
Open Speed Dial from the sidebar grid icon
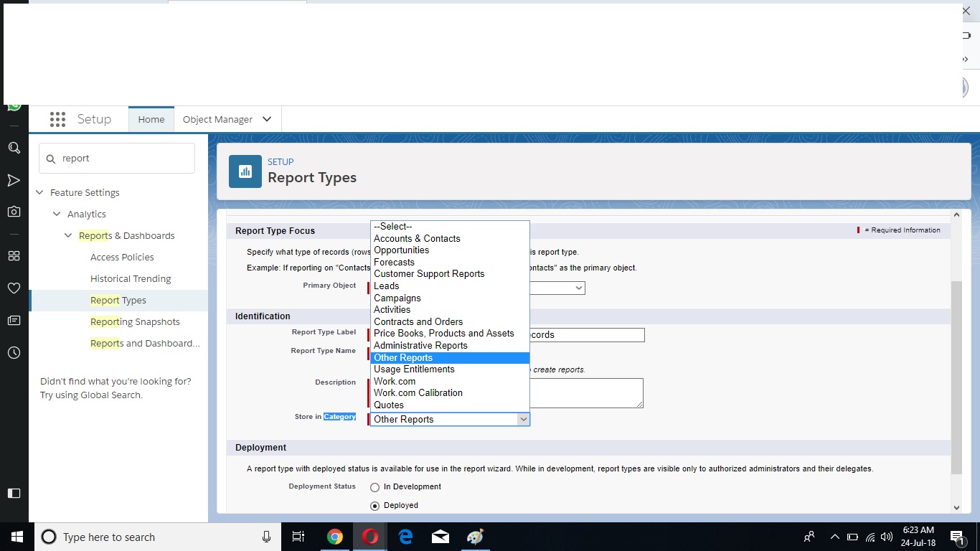coord(14,255)
